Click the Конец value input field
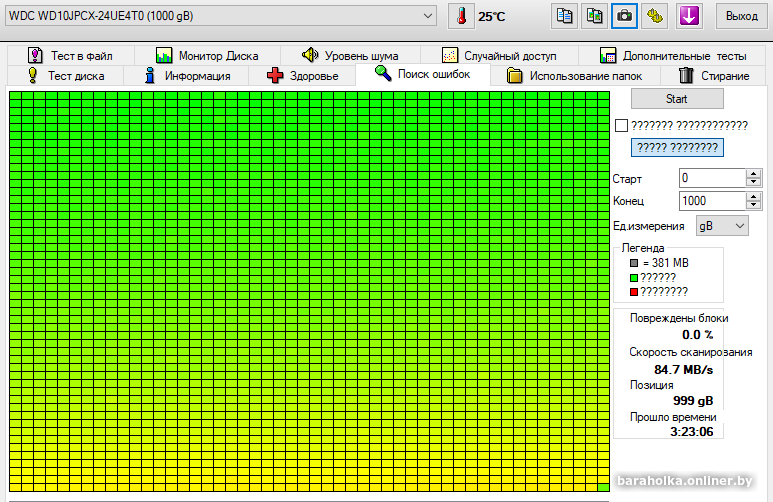The image size is (773, 502). [711, 201]
